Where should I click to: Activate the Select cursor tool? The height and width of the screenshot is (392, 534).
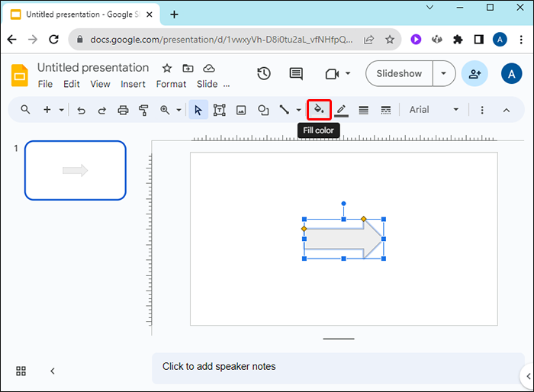click(x=198, y=110)
